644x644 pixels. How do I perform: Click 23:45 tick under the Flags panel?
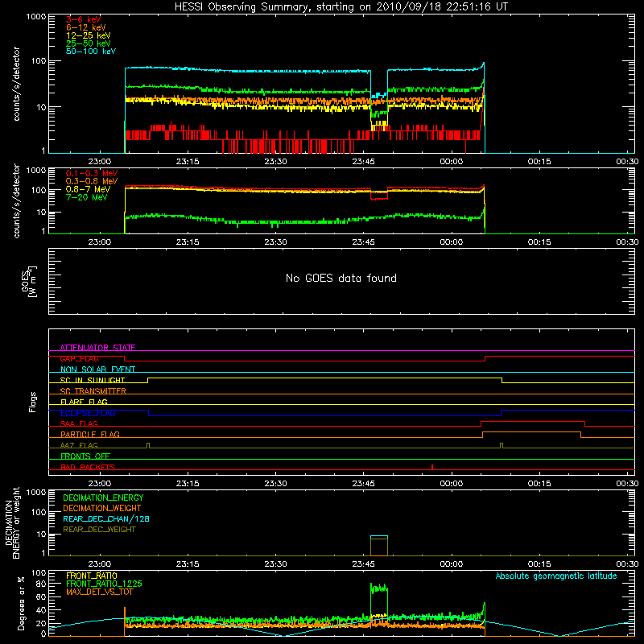pyautogui.click(x=364, y=484)
